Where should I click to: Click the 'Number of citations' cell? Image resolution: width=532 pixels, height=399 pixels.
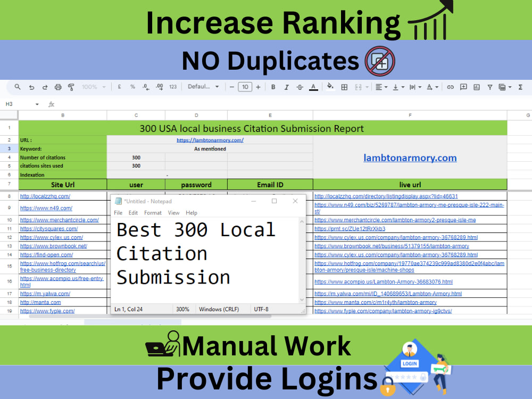point(63,157)
